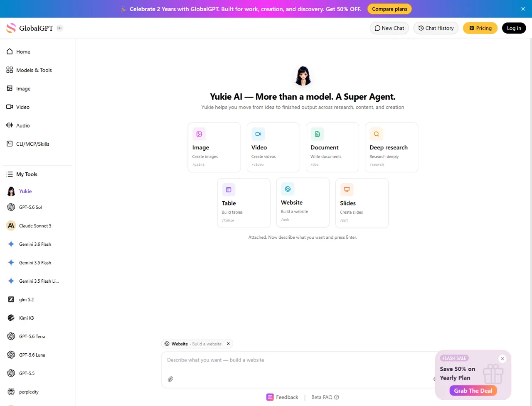The image size is (532, 406).
Task: Select the Kimi K3 model icon
Action: (11, 318)
